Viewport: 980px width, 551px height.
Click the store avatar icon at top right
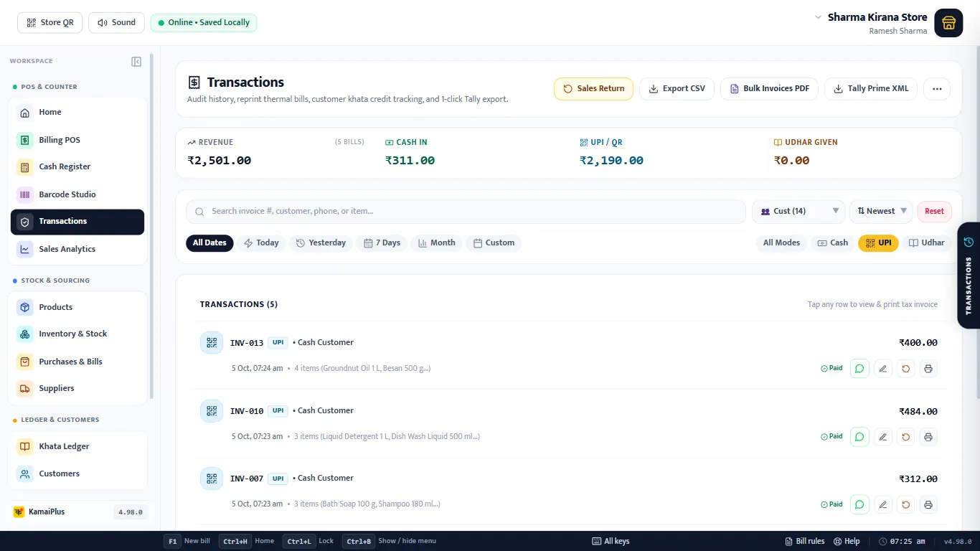coord(948,22)
